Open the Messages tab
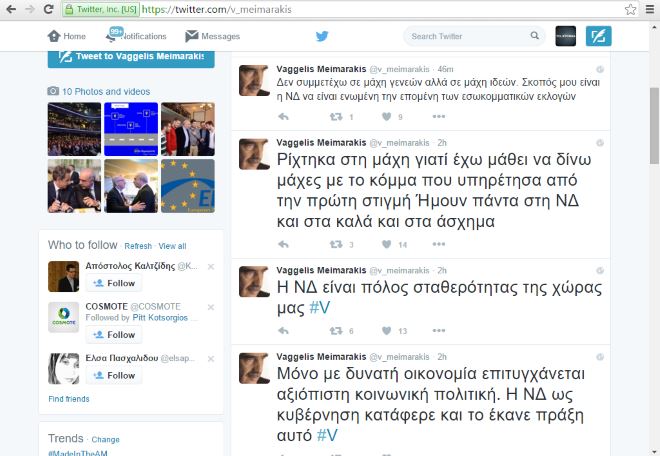Image resolution: width=660 pixels, height=456 pixels. (x=213, y=36)
